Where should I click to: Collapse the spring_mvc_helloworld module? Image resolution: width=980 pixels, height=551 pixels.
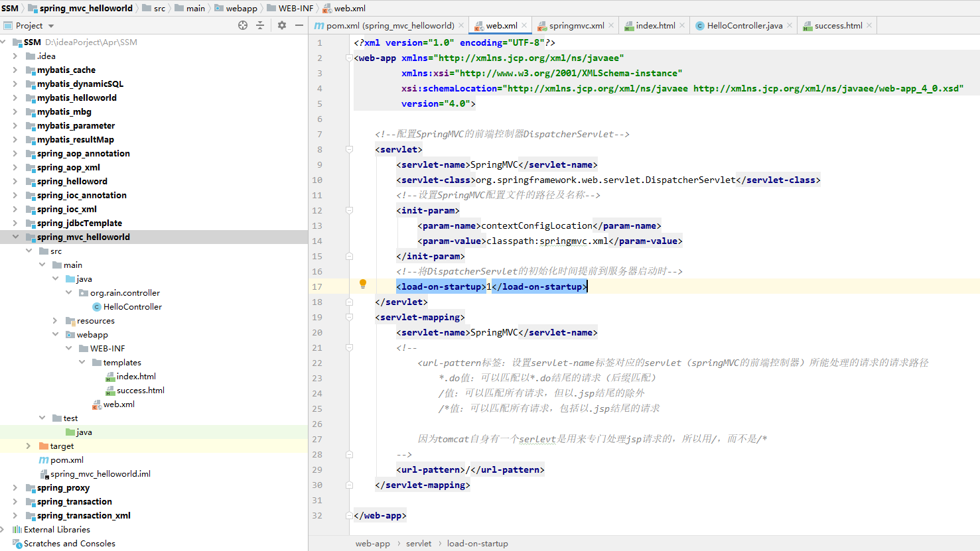pos(15,237)
